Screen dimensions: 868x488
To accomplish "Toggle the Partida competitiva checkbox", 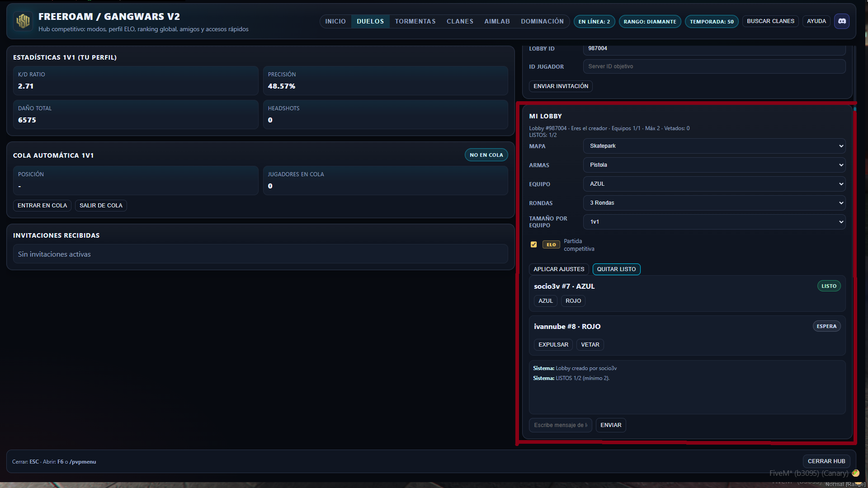I will tap(533, 244).
